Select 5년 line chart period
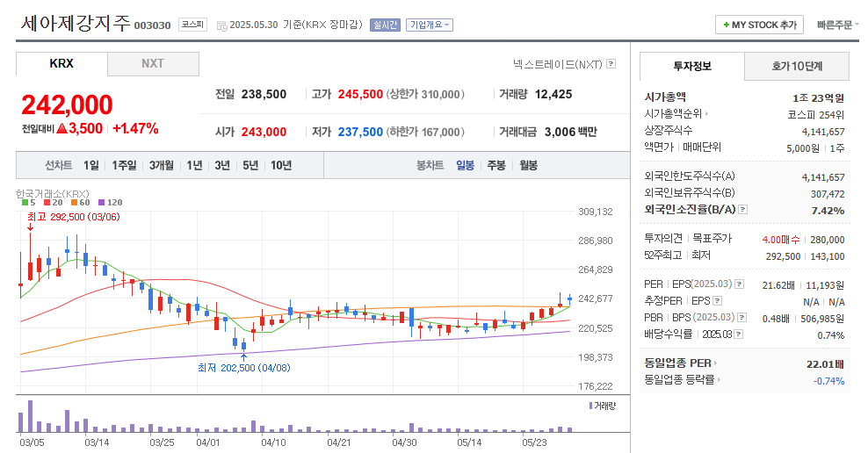This screenshot has width=868, height=453. pyautogui.click(x=250, y=165)
